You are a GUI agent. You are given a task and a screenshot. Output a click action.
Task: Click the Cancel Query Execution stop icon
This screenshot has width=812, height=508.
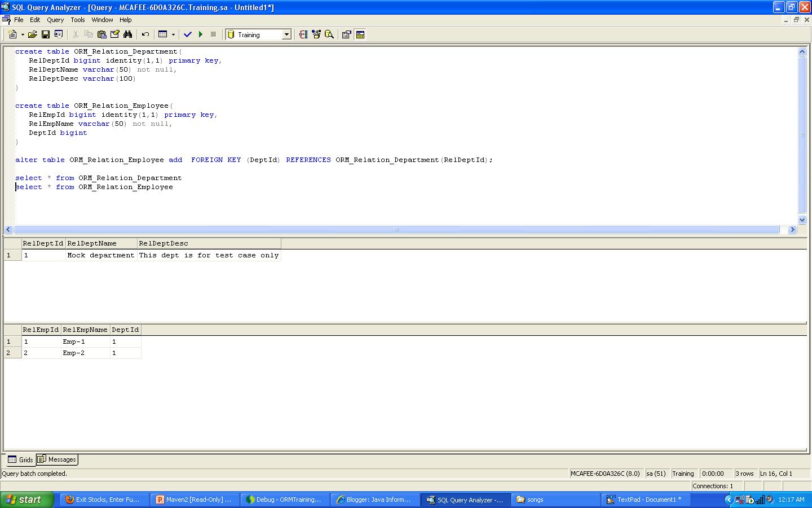click(213, 34)
